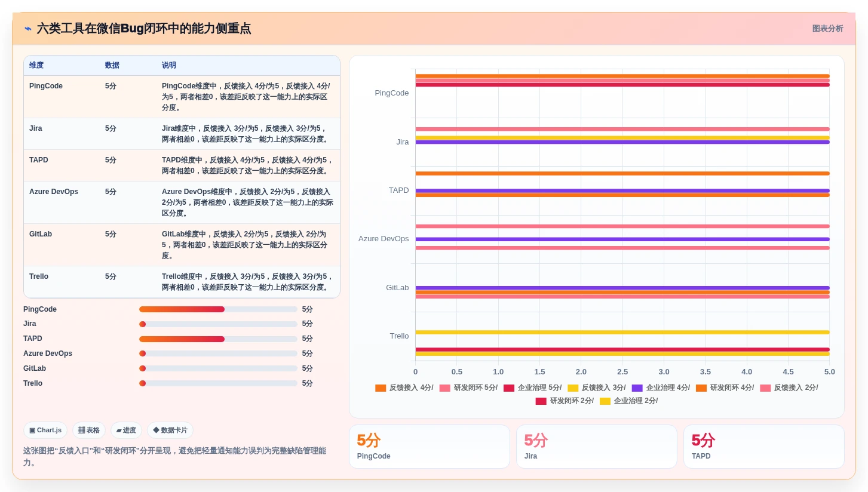
Task: Toggle legend item 企业治理 5分/
Action: point(532,388)
